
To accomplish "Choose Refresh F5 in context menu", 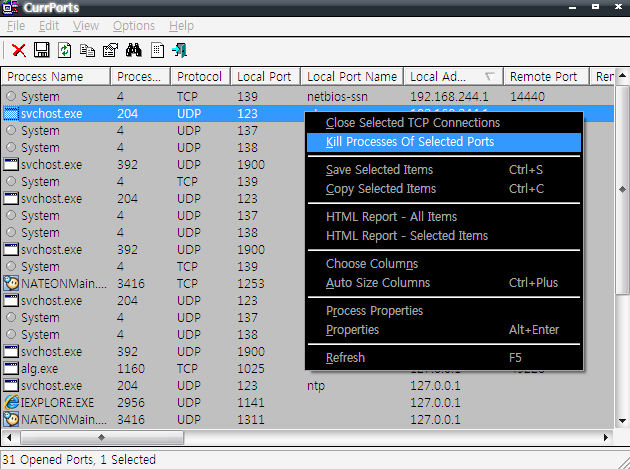I will click(444, 357).
